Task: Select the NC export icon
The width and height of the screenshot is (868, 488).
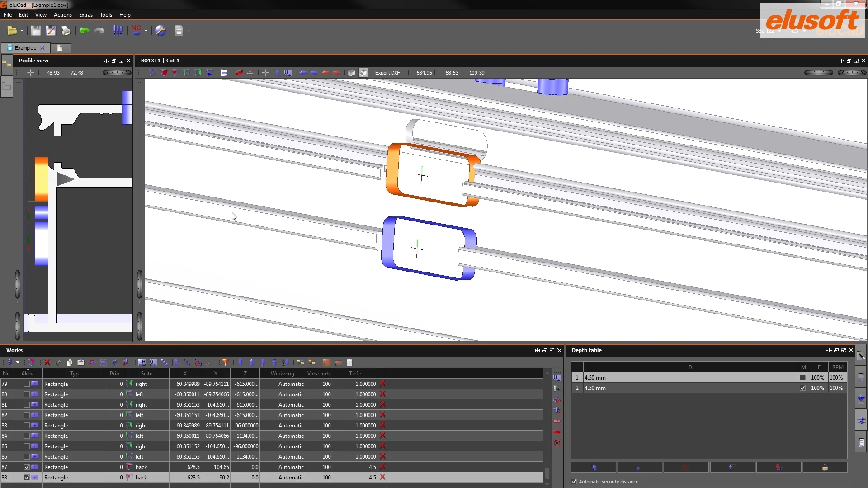Action: point(136,30)
